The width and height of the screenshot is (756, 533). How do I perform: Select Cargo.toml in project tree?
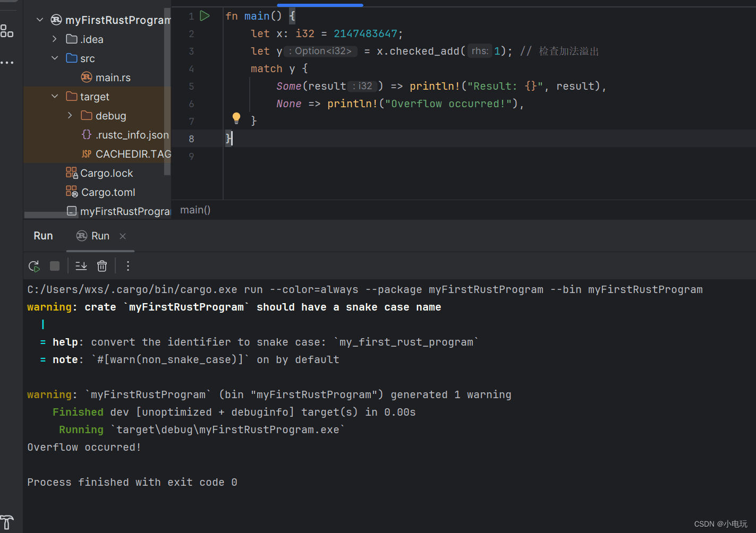tap(108, 192)
